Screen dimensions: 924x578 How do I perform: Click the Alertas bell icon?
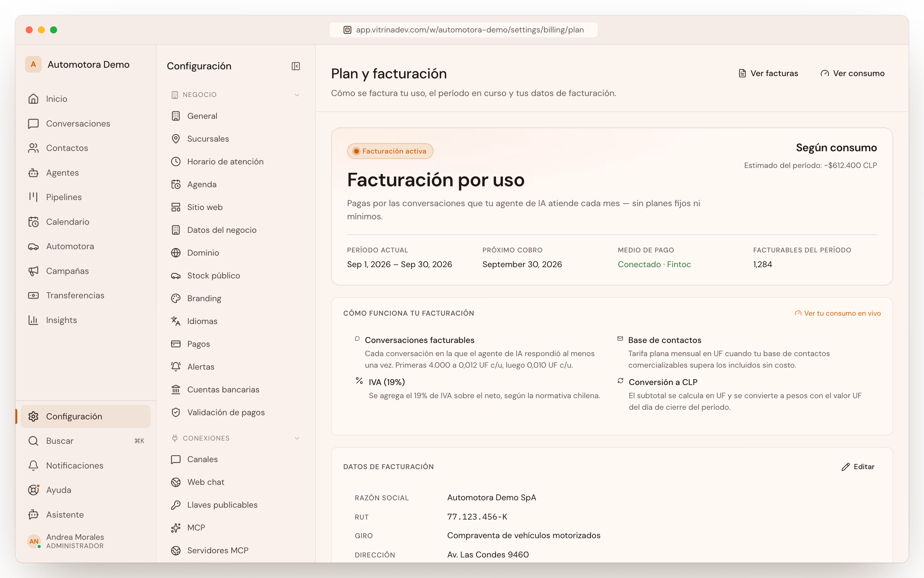coord(175,367)
